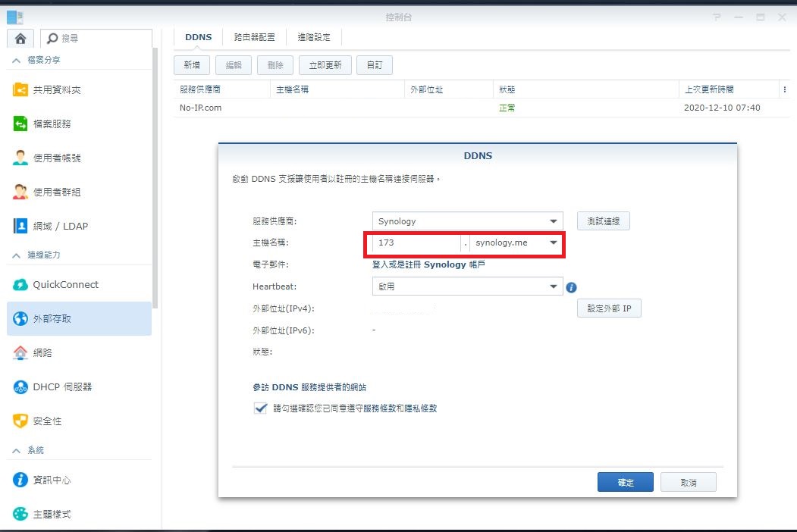Open Info Center (資訊中心) icon

point(20,480)
